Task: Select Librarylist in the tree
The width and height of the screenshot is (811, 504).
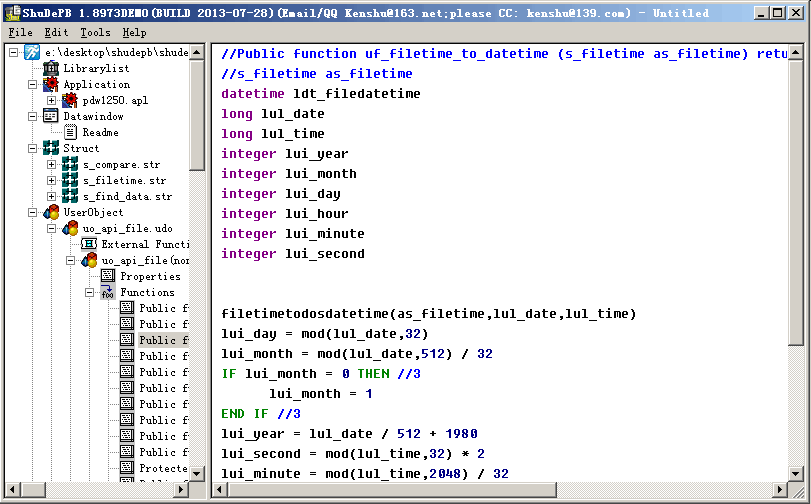Action: pyautogui.click(x=96, y=68)
